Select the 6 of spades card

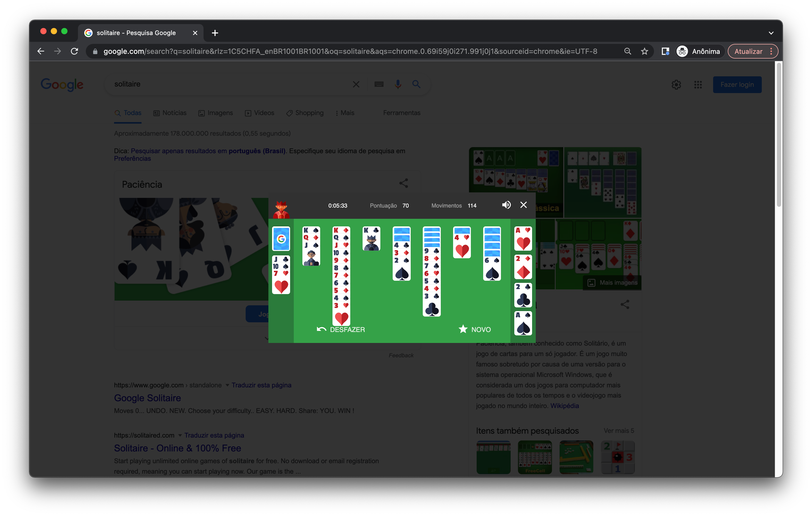pos(492,269)
